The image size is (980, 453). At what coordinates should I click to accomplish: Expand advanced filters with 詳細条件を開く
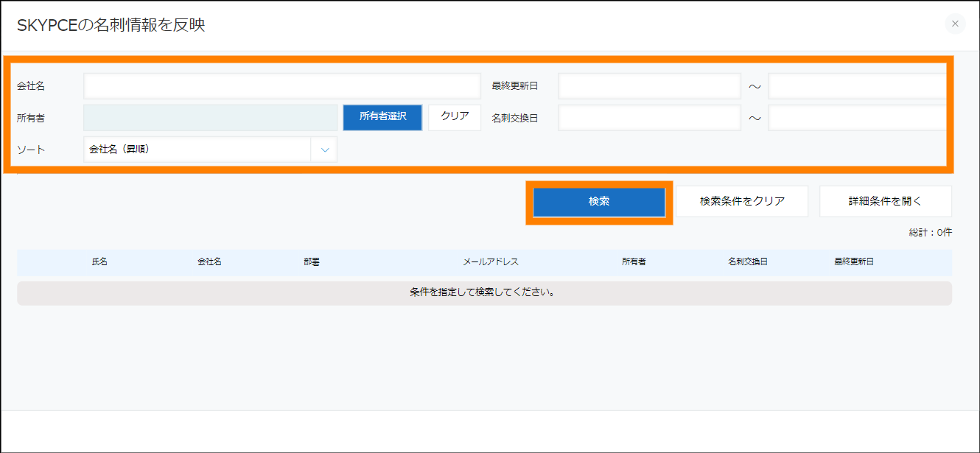click(885, 201)
